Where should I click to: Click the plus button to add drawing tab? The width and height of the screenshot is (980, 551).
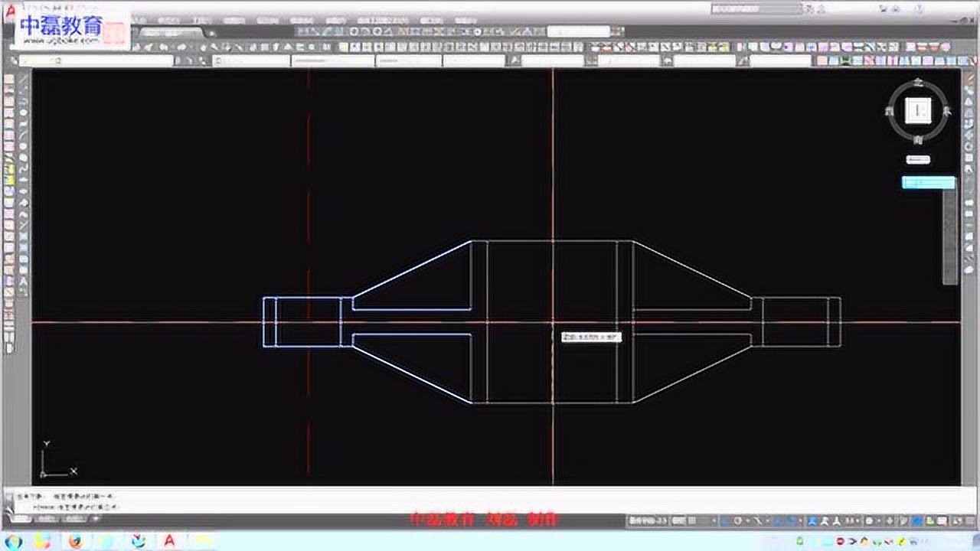[212, 33]
